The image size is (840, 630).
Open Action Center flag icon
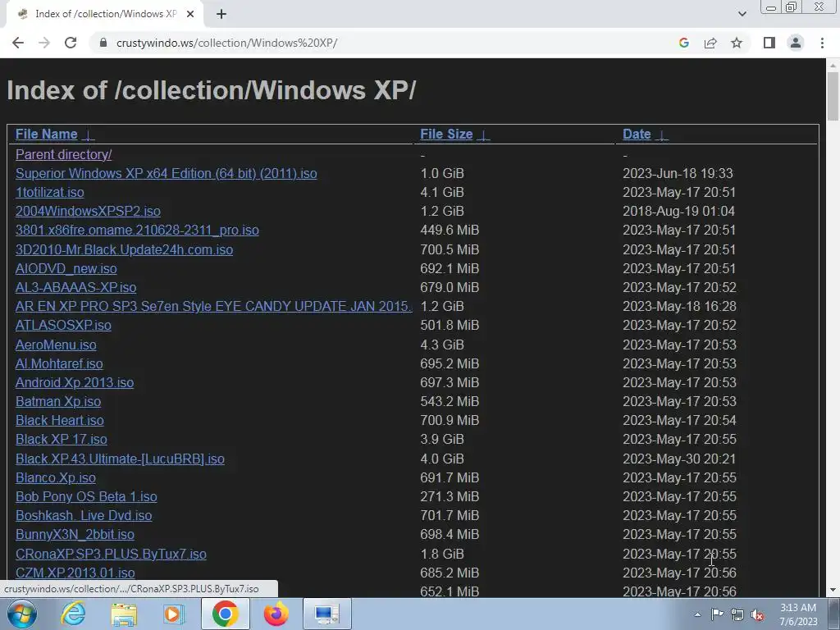(717, 614)
